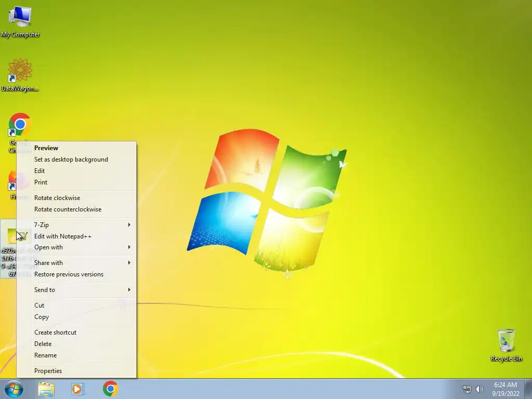Open the network tray icon
532x399 pixels.
tap(467, 390)
